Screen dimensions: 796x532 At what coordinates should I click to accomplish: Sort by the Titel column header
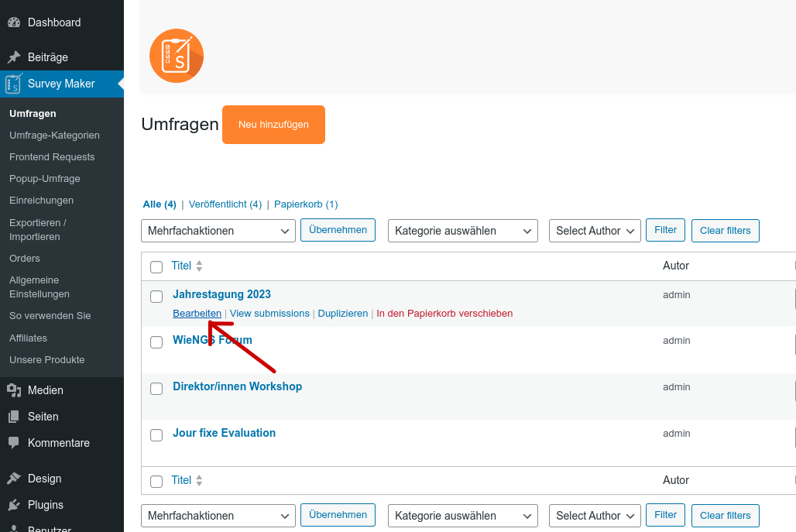181,266
